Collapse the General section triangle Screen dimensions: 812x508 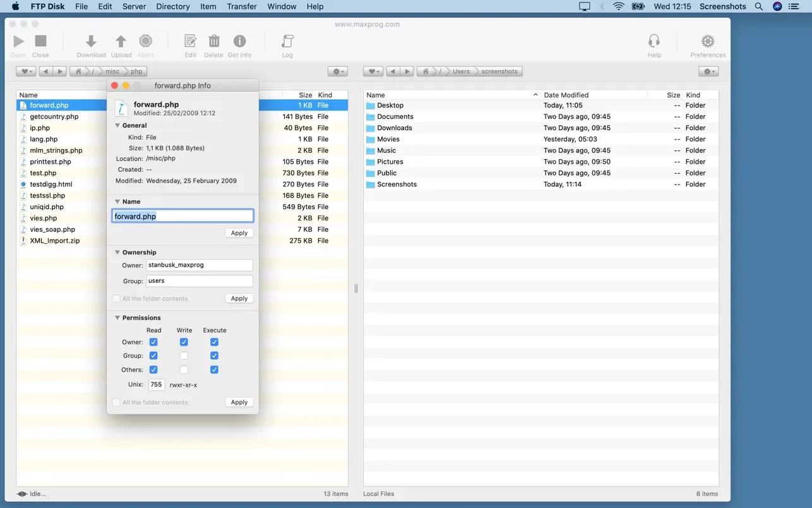click(117, 126)
